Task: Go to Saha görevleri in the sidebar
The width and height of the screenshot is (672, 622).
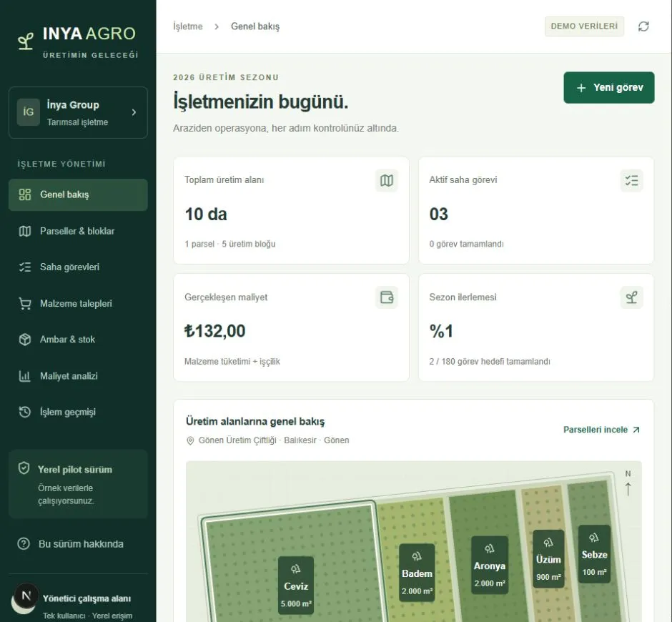Action: (78, 267)
